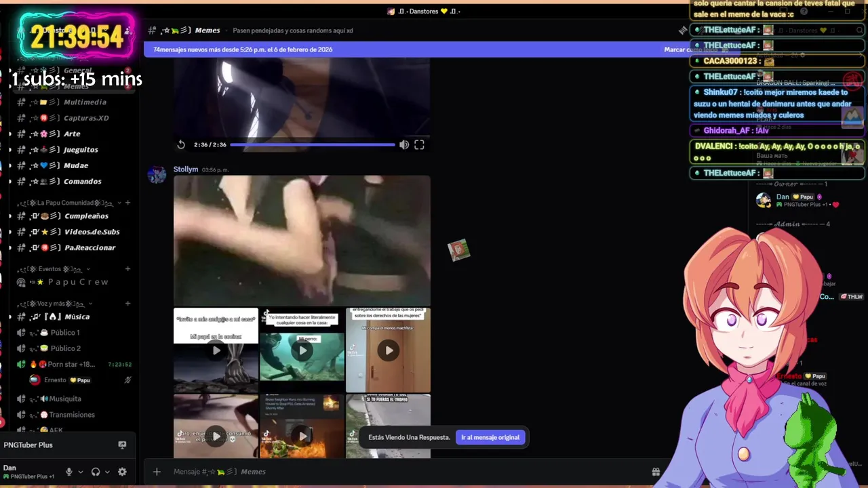Image resolution: width=868 pixels, height=488 pixels.
Task: Open the threads icon in Memes channel header
Action: [x=683, y=30]
